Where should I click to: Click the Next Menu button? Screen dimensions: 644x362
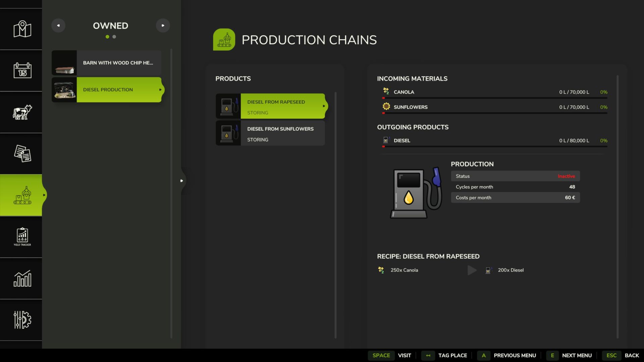click(569, 355)
